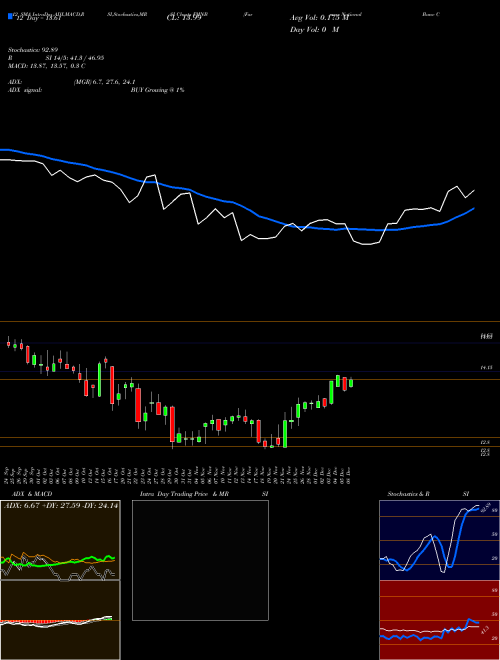Image resolution: width=500 pixels, height=660 pixels.
Task: Click the 'Intra Day Trading Price & MR' title
Action: point(184,494)
